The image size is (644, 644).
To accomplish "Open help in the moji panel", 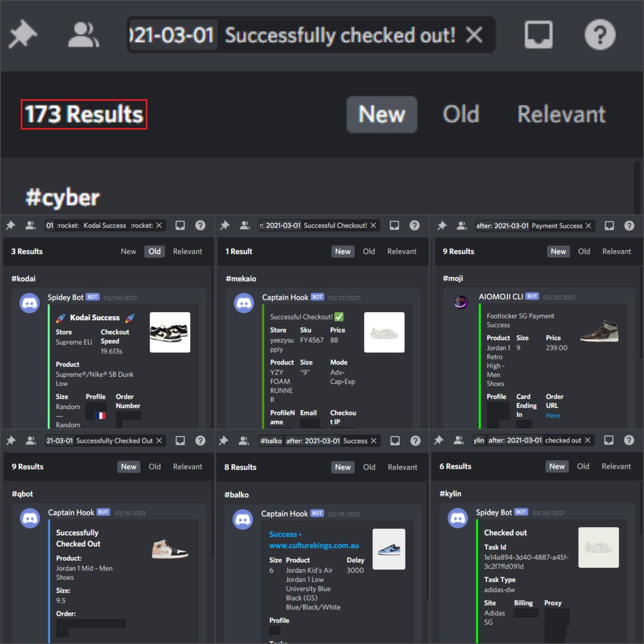I will (629, 226).
